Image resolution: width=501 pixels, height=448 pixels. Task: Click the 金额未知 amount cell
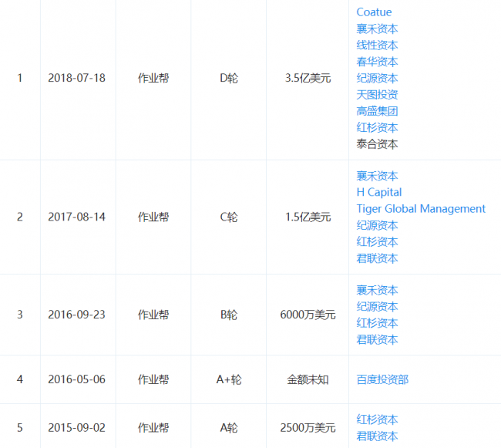(x=308, y=379)
